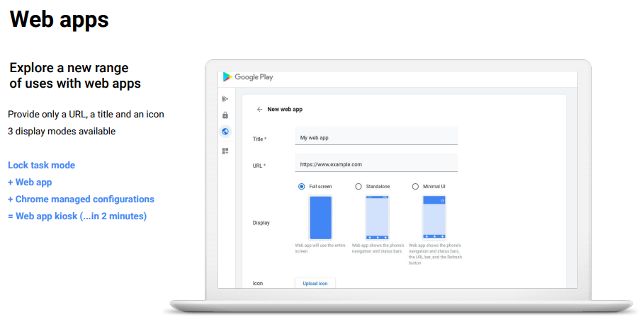Select the web apps globe icon

click(x=225, y=132)
